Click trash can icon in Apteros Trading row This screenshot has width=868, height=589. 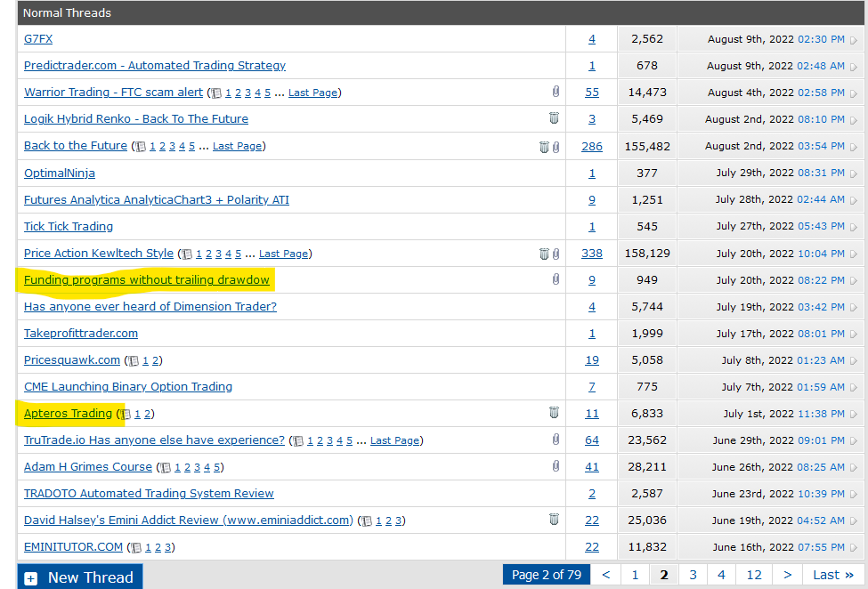tap(554, 412)
